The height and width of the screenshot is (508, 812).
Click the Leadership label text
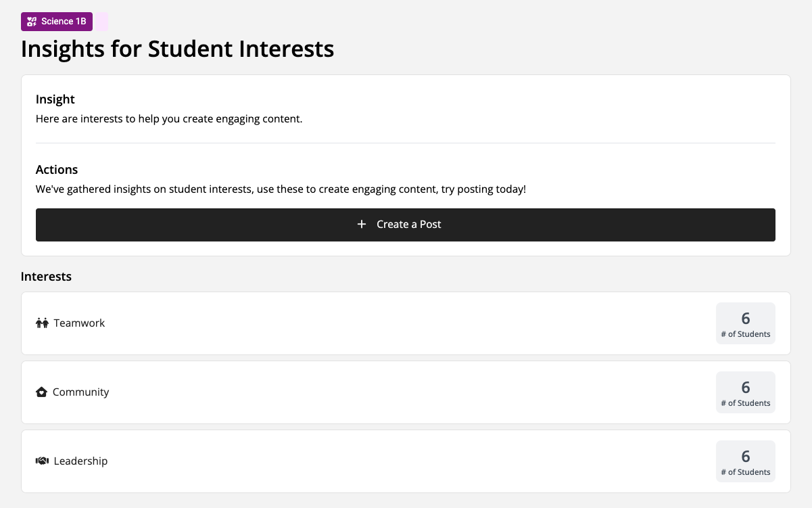point(81,461)
